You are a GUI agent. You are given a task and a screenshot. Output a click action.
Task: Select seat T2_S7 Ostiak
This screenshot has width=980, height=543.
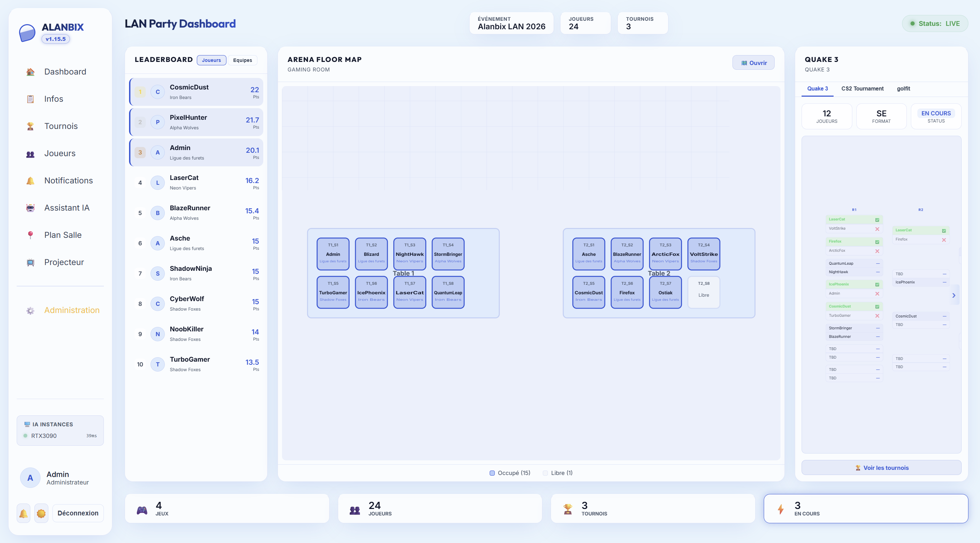coord(665,292)
